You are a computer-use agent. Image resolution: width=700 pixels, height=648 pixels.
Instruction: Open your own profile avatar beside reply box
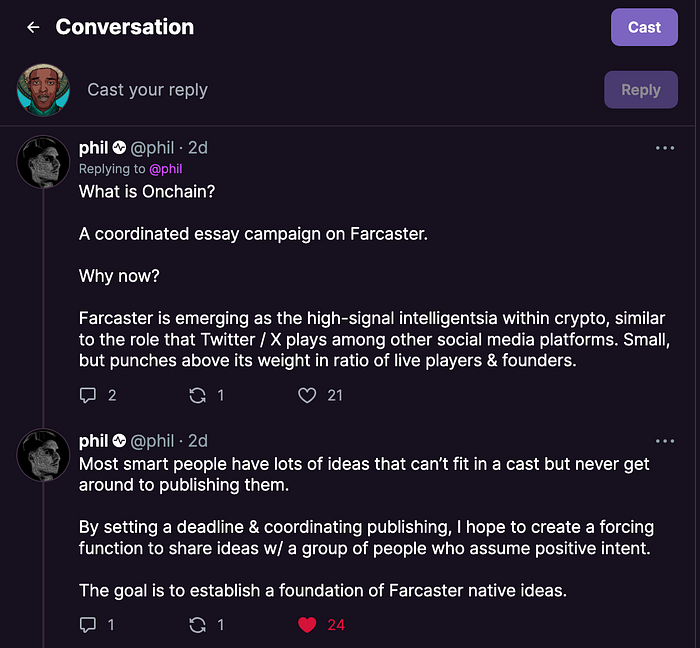pos(43,90)
